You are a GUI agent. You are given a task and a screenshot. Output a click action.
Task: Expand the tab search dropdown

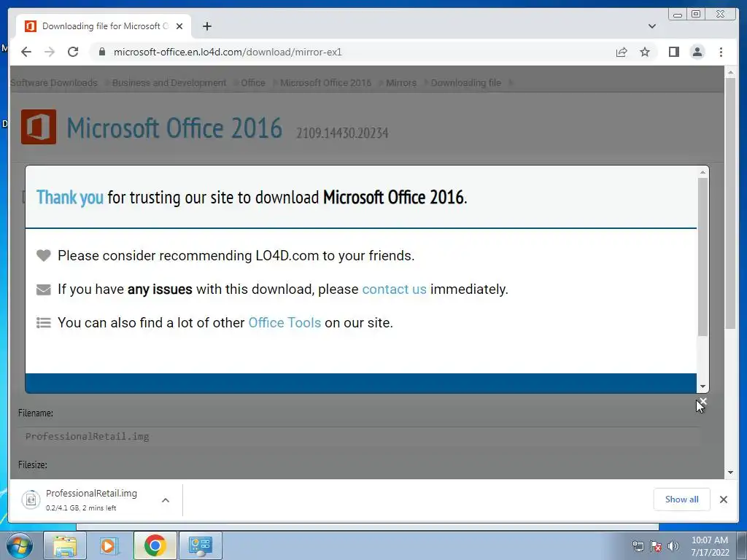point(652,26)
